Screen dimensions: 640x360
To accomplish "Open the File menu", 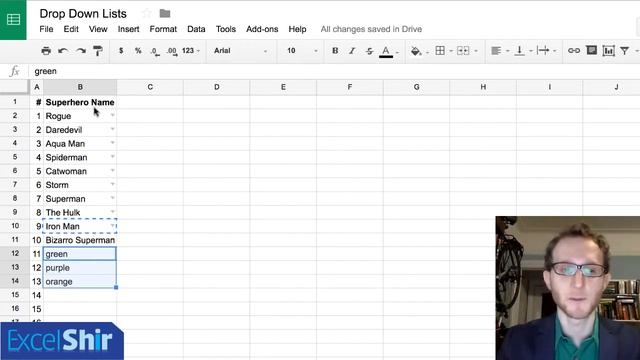I will tap(46, 29).
